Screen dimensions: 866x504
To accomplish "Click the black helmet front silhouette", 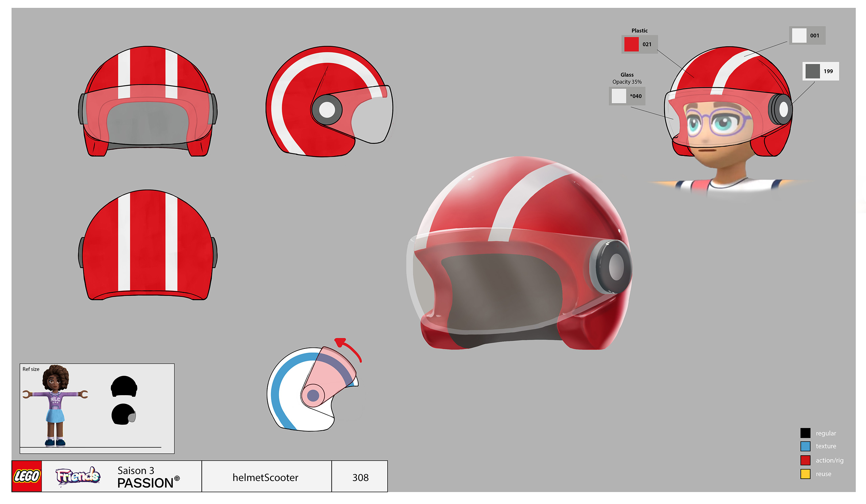I will pyautogui.click(x=124, y=387).
